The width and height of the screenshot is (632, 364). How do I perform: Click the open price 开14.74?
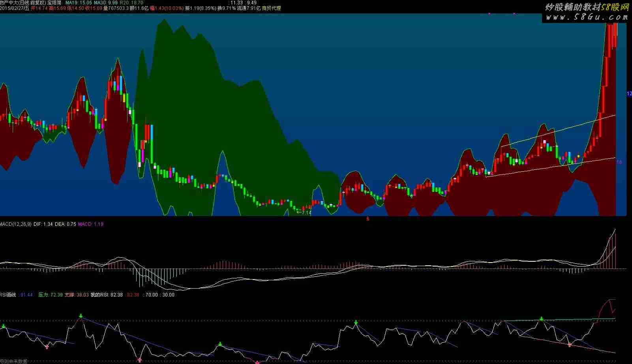click(x=39, y=8)
